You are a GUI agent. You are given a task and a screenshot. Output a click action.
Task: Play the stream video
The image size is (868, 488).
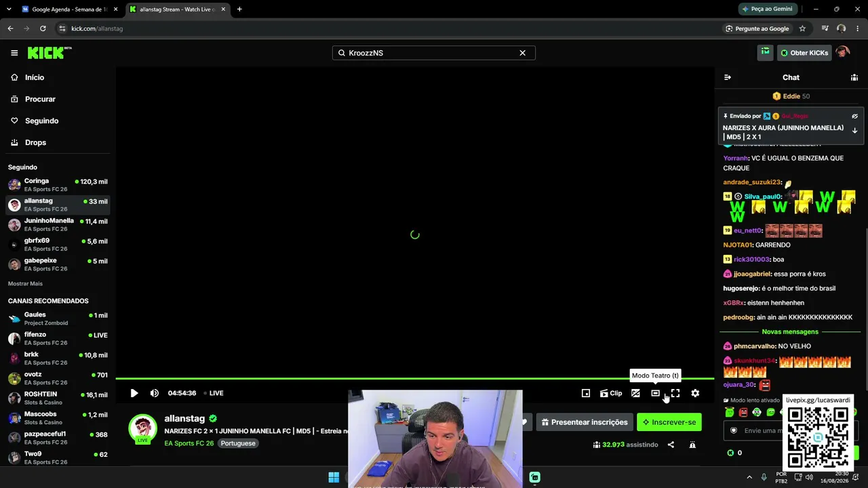click(134, 393)
